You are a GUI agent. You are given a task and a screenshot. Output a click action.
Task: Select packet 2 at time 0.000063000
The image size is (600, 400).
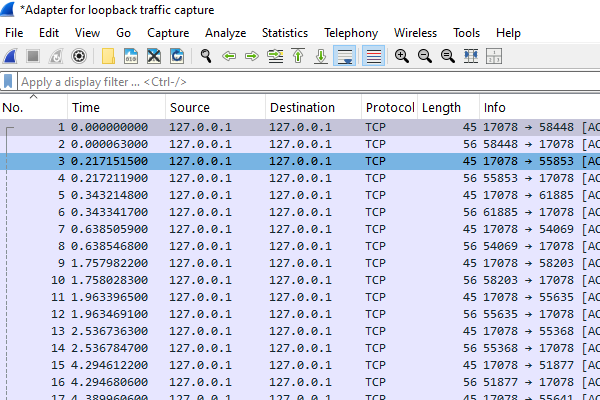click(x=300, y=144)
